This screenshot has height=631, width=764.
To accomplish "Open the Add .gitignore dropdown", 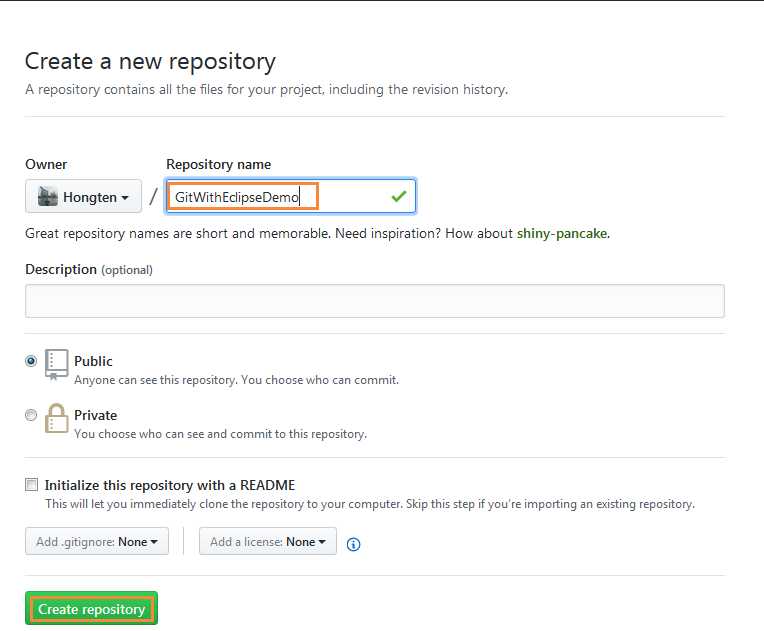I will pos(97,541).
